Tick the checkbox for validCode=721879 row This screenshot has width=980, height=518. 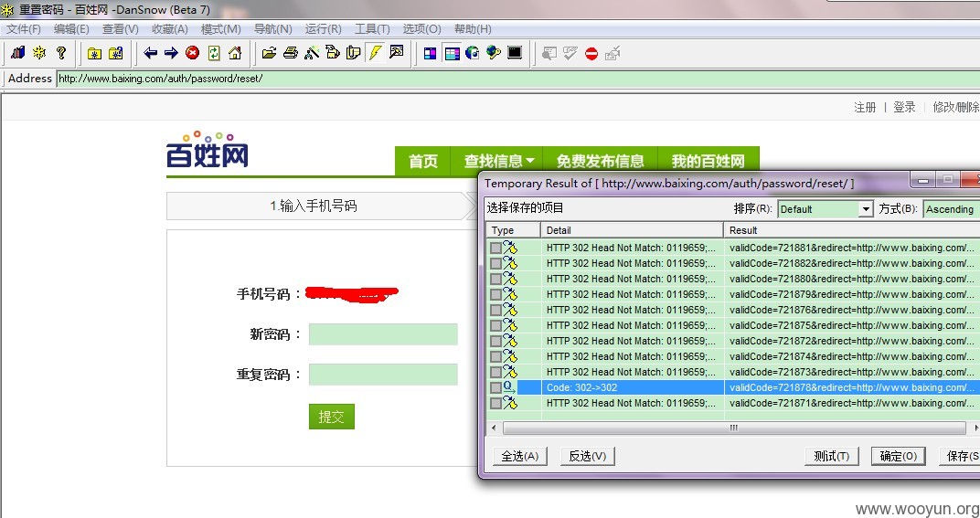coord(495,295)
